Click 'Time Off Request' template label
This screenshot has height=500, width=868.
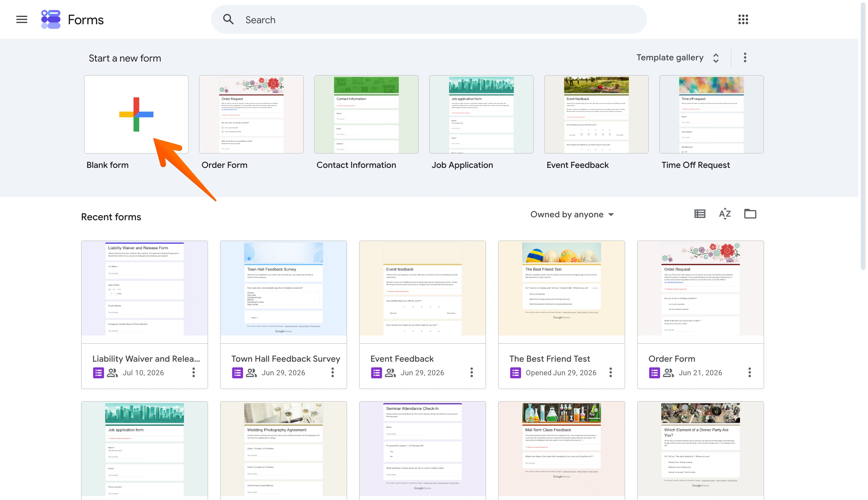tap(696, 165)
